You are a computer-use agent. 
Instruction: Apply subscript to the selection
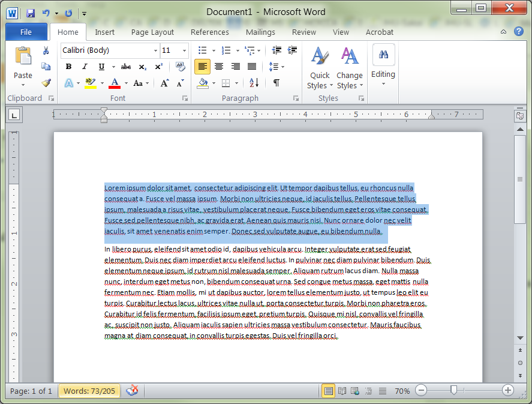click(x=142, y=67)
